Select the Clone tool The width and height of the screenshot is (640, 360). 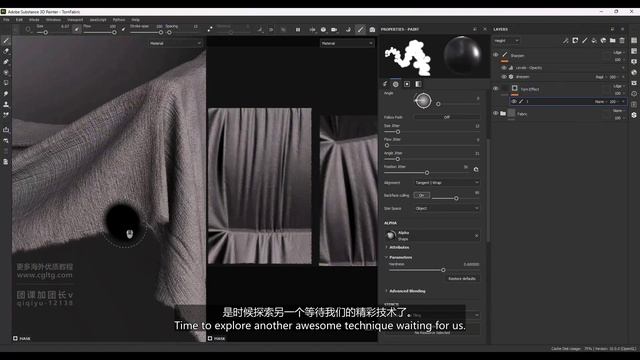point(6,104)
